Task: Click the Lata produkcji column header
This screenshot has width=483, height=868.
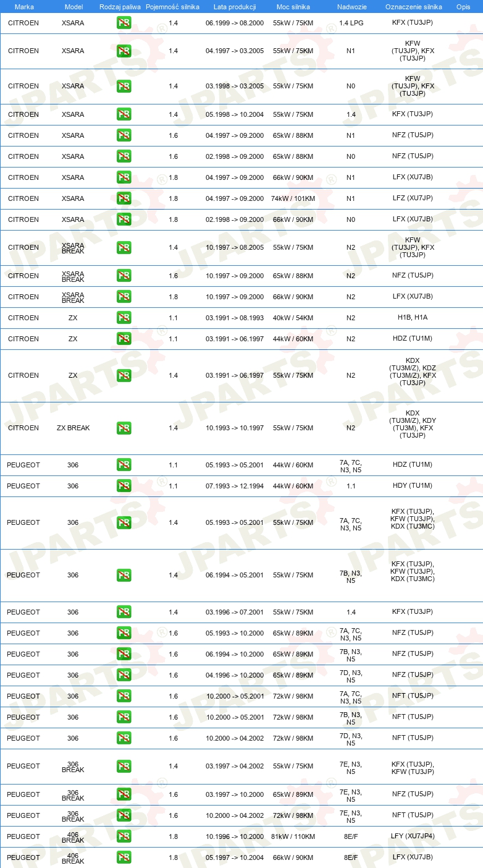Action: [235, 7]
